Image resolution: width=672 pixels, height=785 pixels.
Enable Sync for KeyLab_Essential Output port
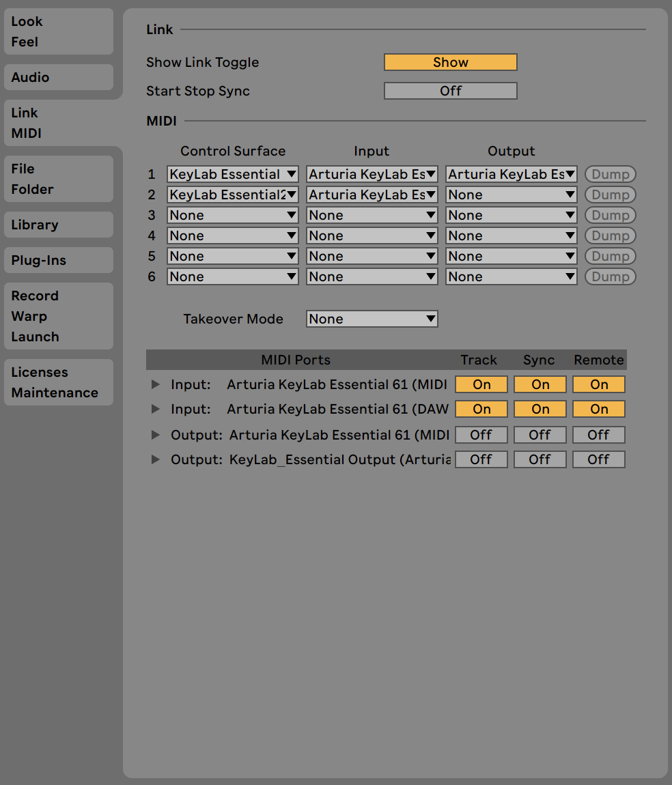(540, 459)
